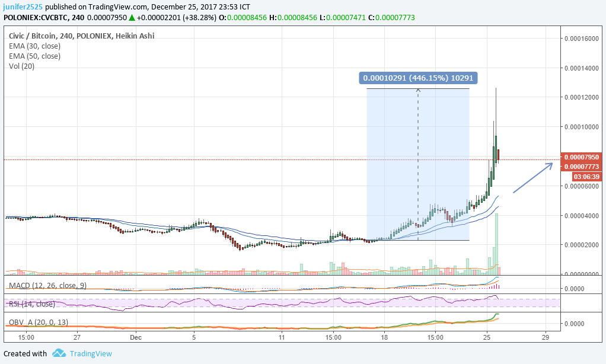Click the 0.00007773 price tag on axis
The height and width of the screenshot is (364, 606).
pyautogui.click(x=581, y=167)
